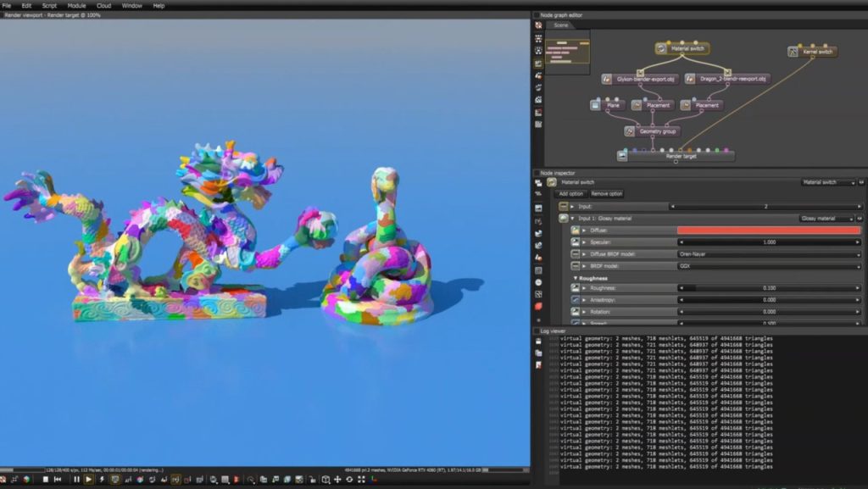Toggle the highlighted render region tool in toolbar
Screen dimensions: 868x489
[176, 480]
